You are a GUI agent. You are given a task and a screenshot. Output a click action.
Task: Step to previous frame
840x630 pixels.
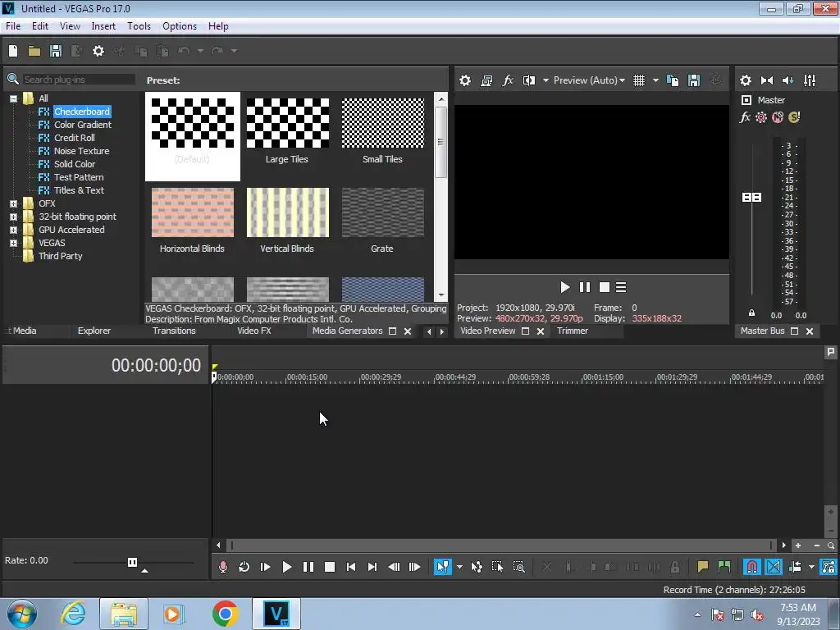click(x=394, y=567)
